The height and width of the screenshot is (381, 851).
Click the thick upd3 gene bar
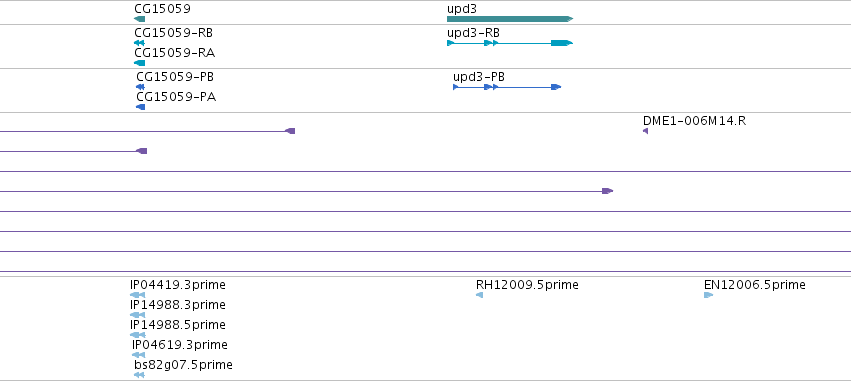pyautogui.click(x=510, y=19)
